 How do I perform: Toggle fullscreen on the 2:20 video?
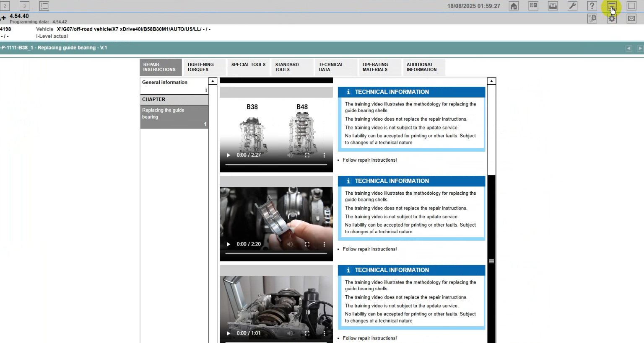pos(307,244)
